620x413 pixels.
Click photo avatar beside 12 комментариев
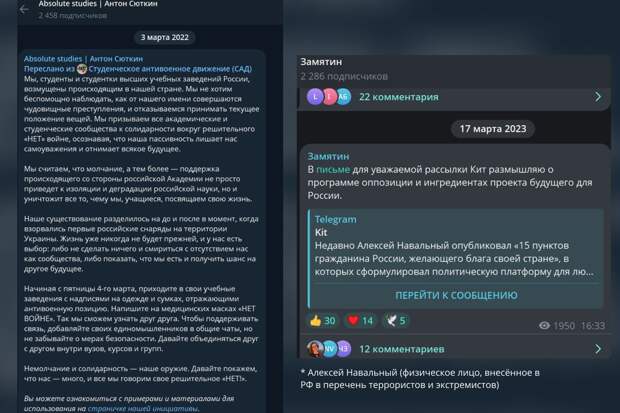315,349
